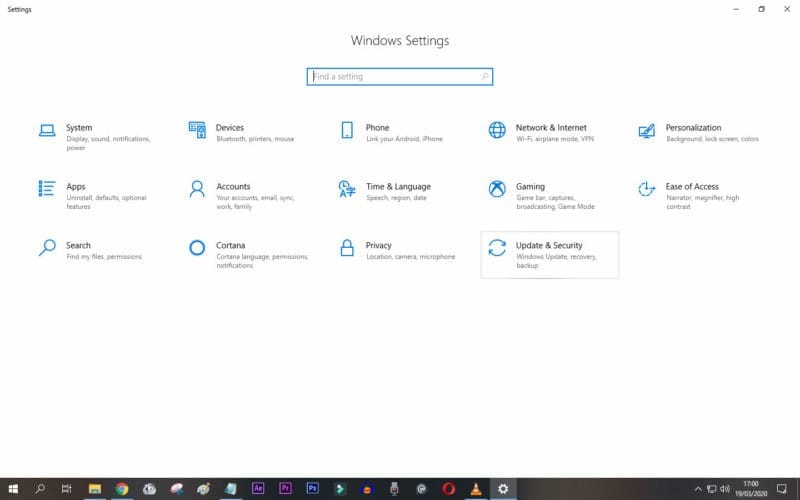
Task: Open Network & Internet globe icon
Action: click(x=497, y=130)
